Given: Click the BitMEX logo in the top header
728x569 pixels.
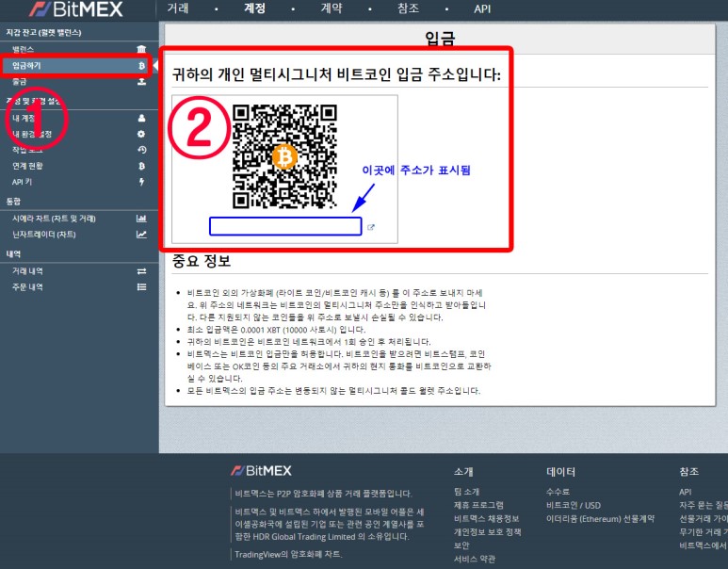Looking at the screenshot, I should click(x=75, y=8).
